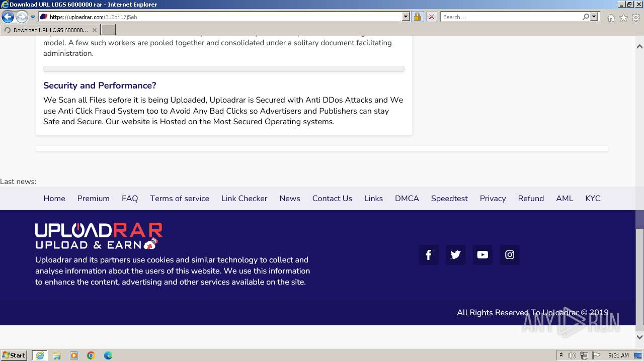This screenshot has height=362, width=644.
Task: Open the Links footer link
Action: (373, 199)
